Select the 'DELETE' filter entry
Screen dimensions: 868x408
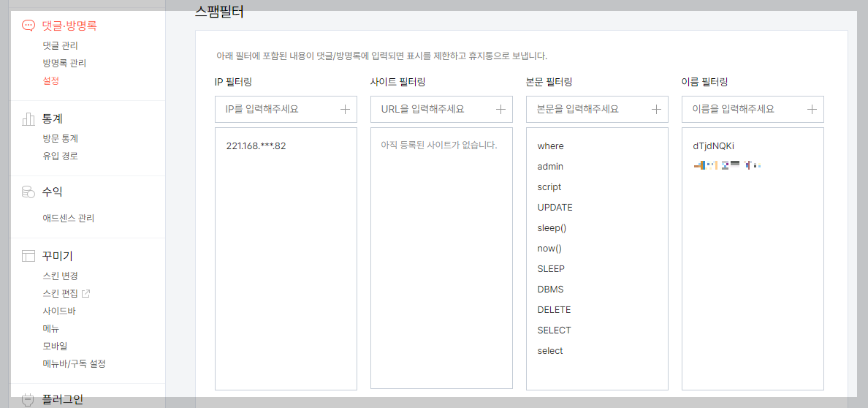coord(554,310)
